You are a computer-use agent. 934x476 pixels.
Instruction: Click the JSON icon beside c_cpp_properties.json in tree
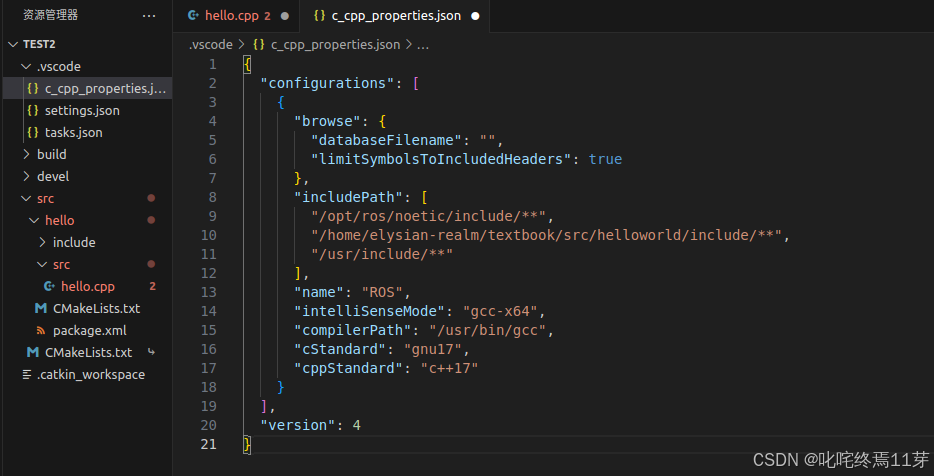pyautogui.click(x=33, y=89)
